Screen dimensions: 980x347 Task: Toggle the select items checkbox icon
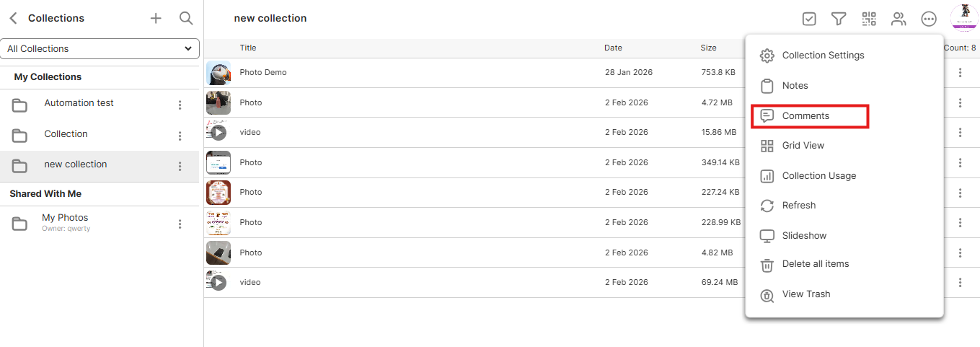pyautogui.click(x=809, y=19)
